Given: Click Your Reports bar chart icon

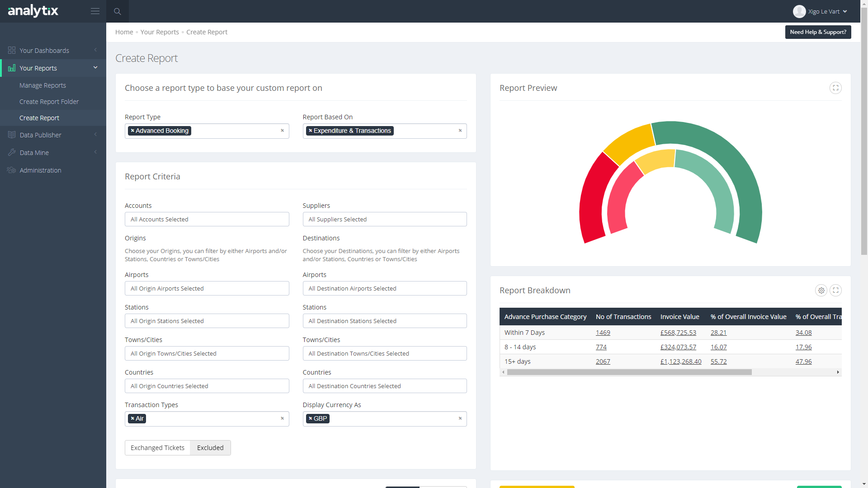Looking at the screenshot, I should 12,68.
